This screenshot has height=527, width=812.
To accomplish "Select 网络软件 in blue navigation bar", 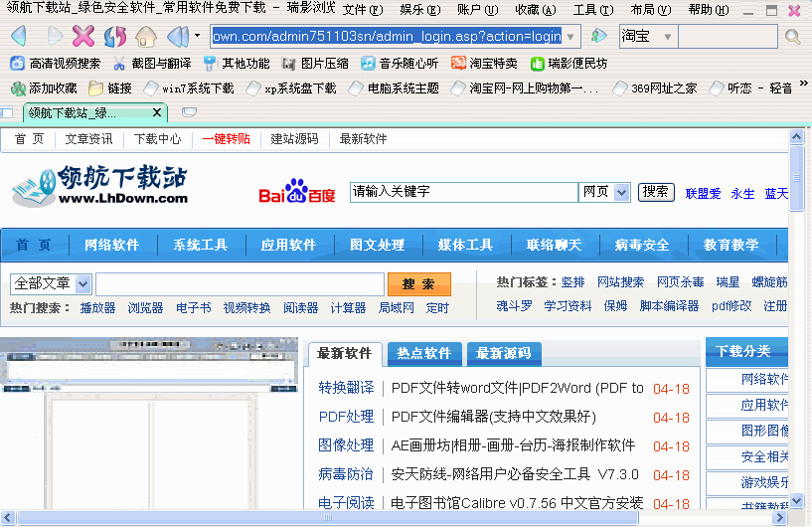I will pyautogui.click(x=112, y=245).
